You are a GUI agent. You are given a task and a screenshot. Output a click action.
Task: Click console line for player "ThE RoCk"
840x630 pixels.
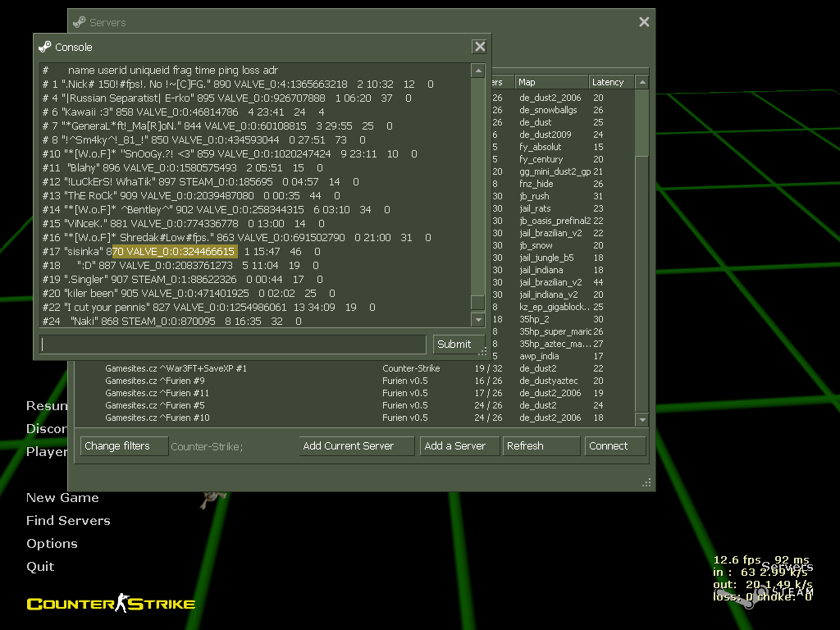(x=190, y=196)
